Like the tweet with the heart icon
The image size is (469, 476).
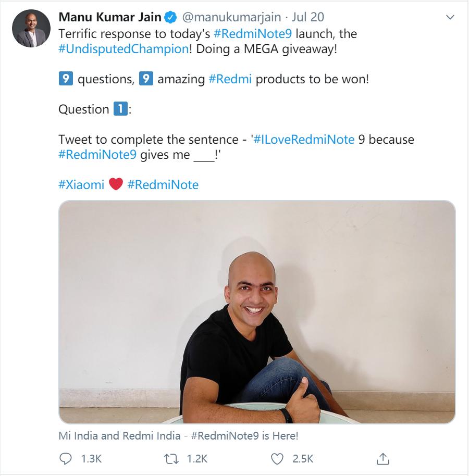tap(278, 459)
